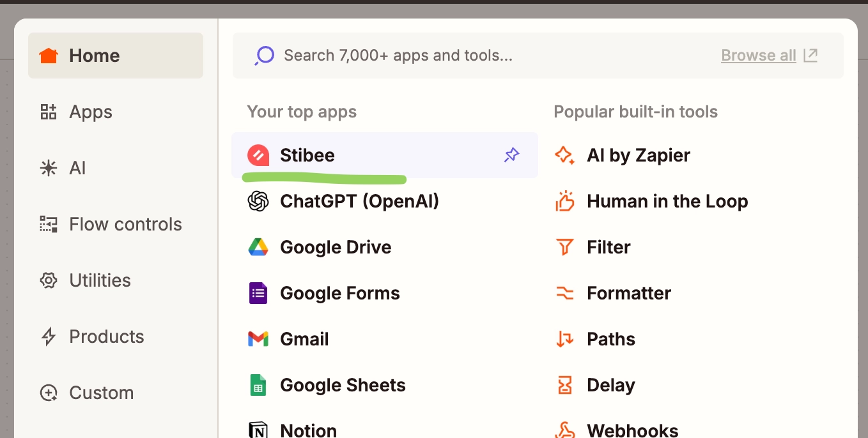The height and width of the screenshot is (438, 868).
Task: Select the AI by Zapier sparkle icon
Action: [565, 155]
